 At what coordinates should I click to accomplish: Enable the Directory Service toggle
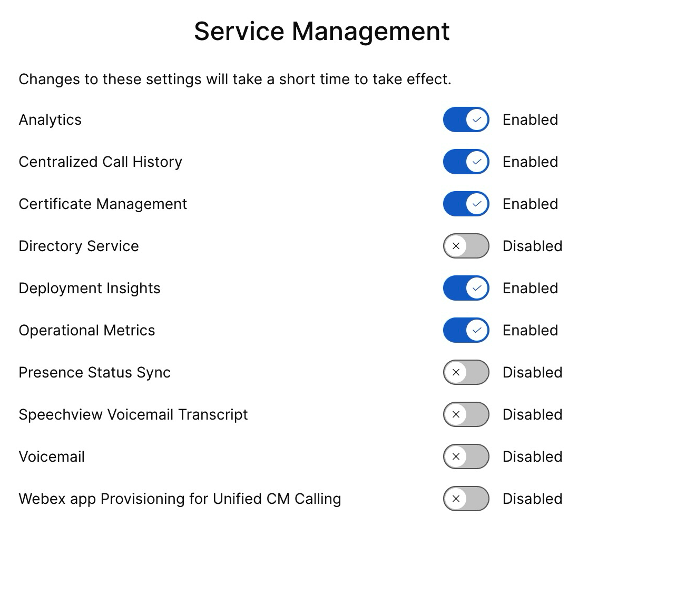click(466, 246)
